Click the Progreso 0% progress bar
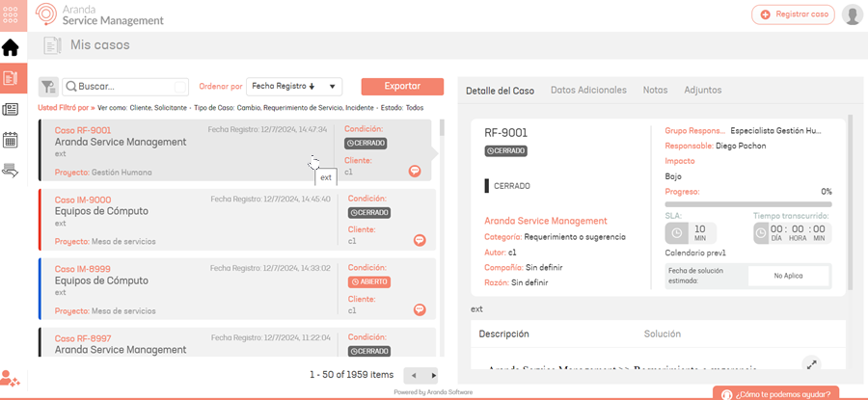The image size is (868, 400). click(747, 204)
